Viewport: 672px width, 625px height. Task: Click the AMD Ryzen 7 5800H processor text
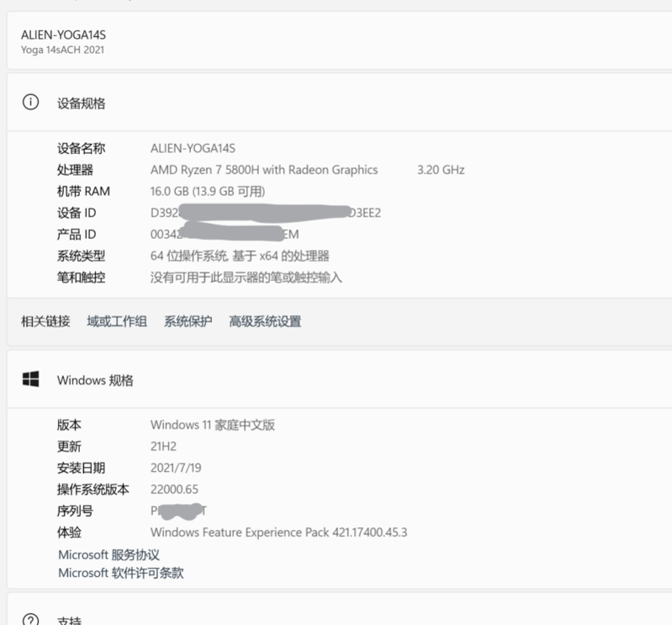[264, 170]
